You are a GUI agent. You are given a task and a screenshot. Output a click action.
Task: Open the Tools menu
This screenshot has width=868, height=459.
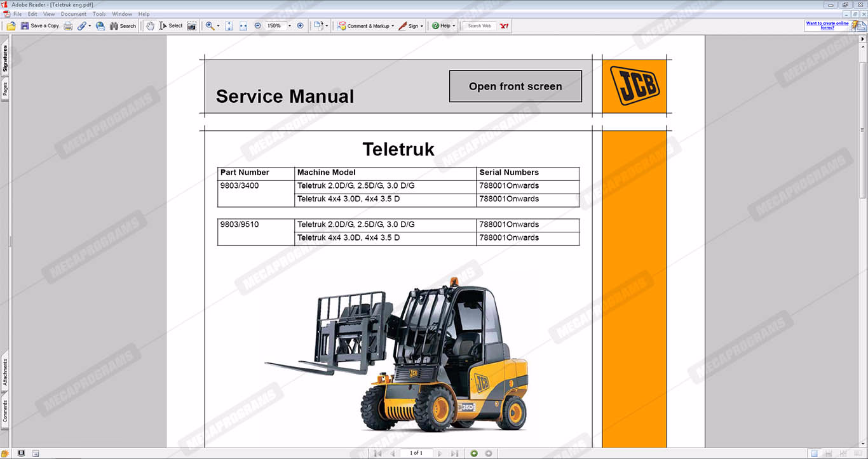(x=99, y=14)
